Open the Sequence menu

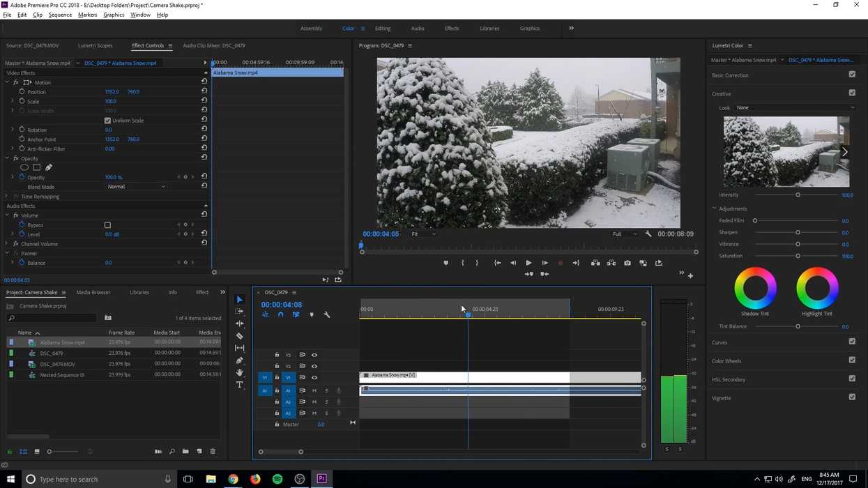60,15
